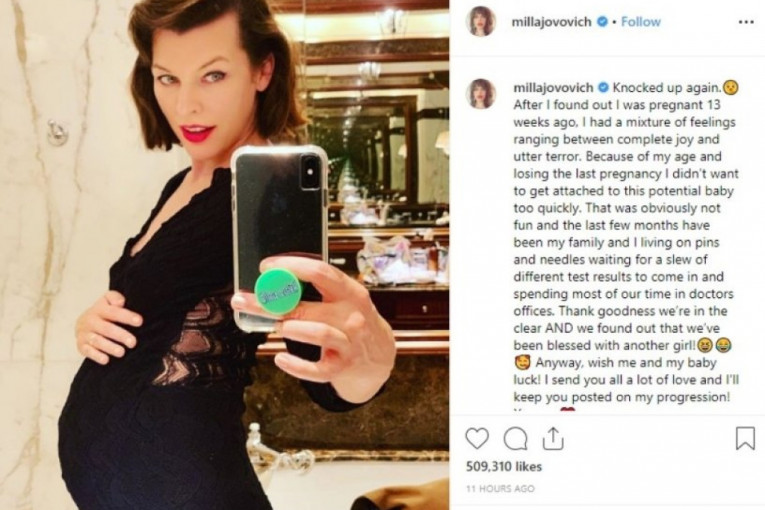The image size is (765, 510).
Task: Click the caption text 'Knocked up again'
Action: pos(667,88)
